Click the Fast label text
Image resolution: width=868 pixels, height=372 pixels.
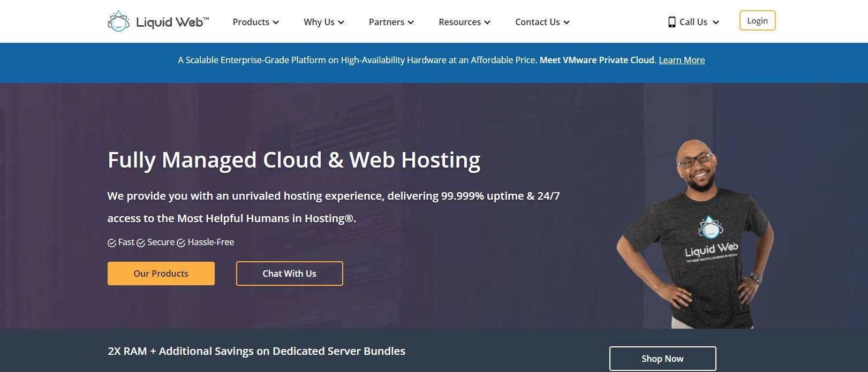[x=126, y=242]
